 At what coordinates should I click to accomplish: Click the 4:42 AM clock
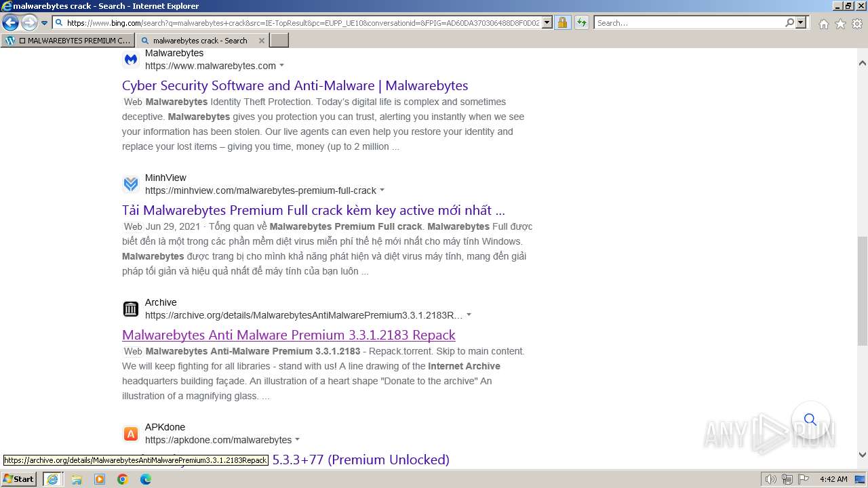tap(833, 479)
